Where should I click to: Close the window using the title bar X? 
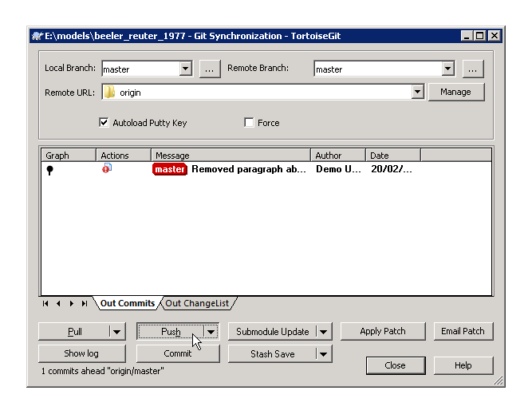tap(495, 36)
